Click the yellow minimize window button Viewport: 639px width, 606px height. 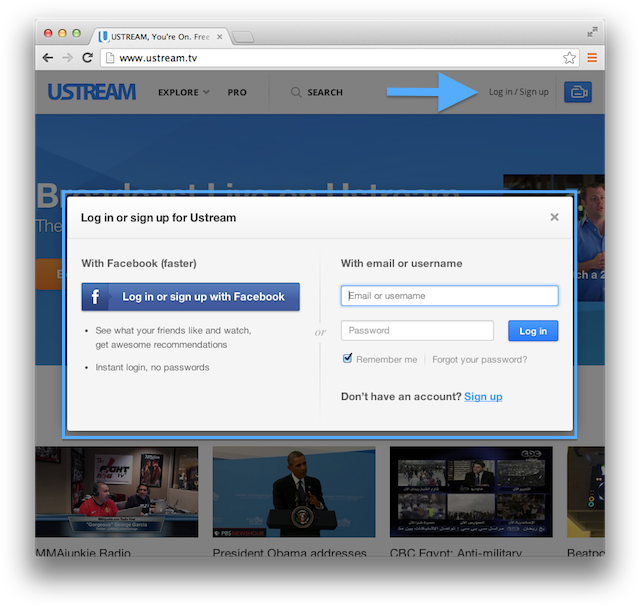(x=62, y=33)
